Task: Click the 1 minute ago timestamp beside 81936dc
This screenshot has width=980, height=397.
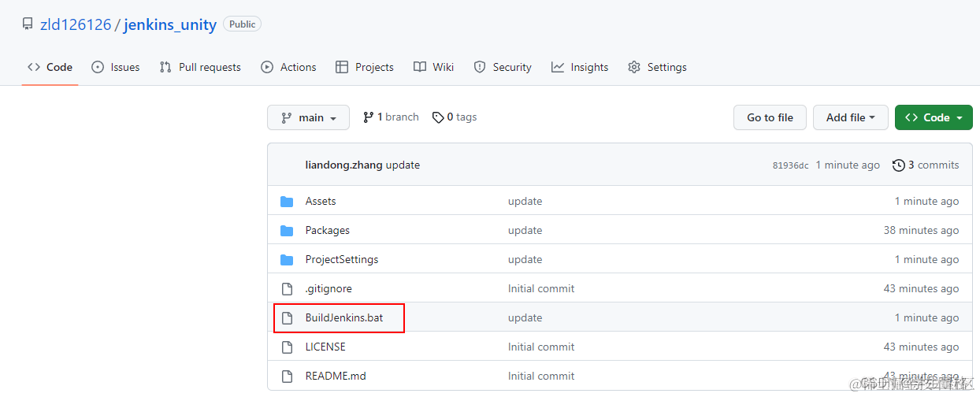Action: [848, 165]
